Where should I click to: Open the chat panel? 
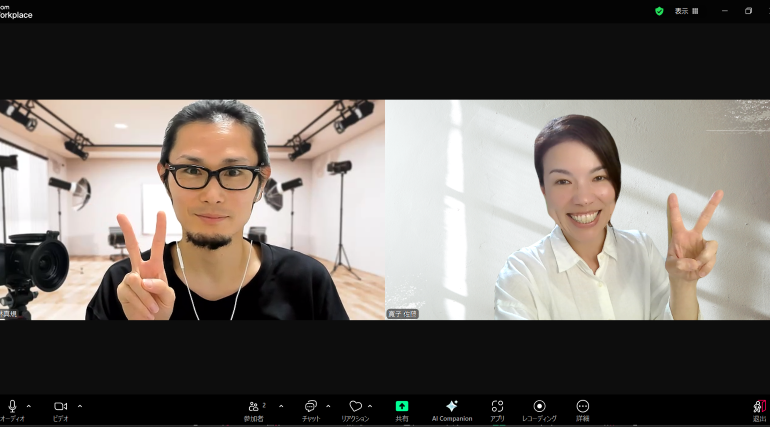tap(311, 407)
